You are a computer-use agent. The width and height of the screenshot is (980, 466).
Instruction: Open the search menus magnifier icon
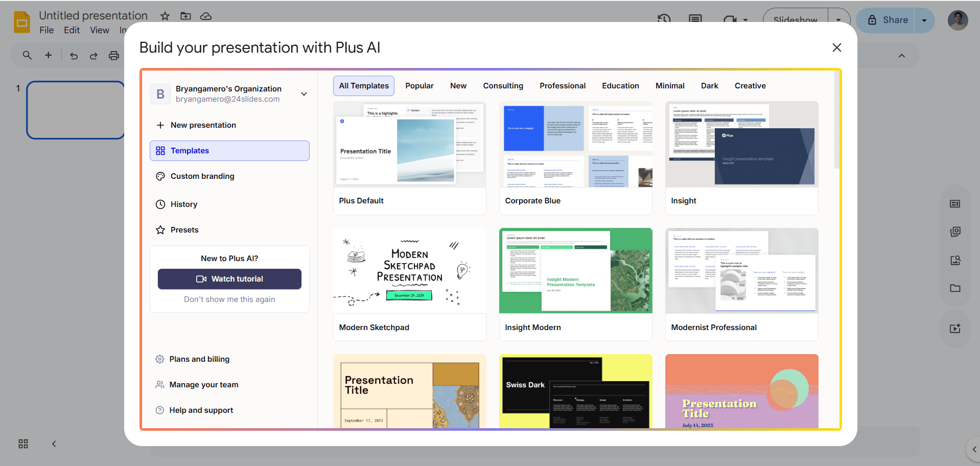coord(28,55)
